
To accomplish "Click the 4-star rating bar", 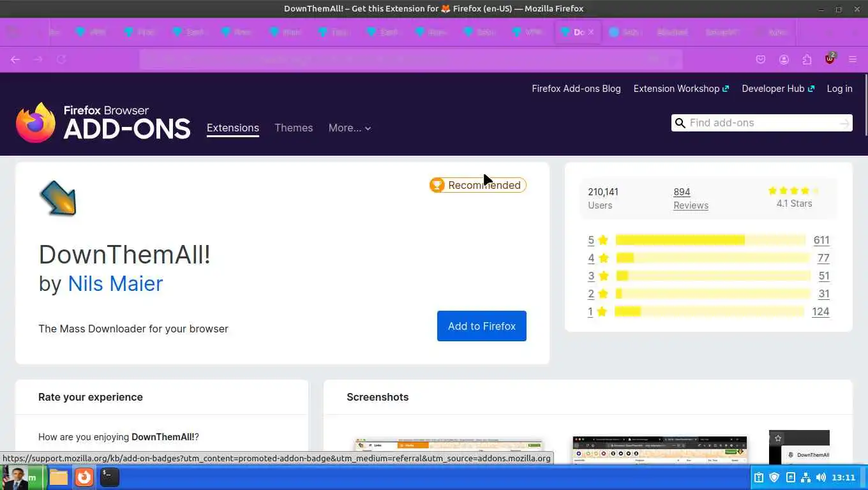I will [x=713, y=258].
